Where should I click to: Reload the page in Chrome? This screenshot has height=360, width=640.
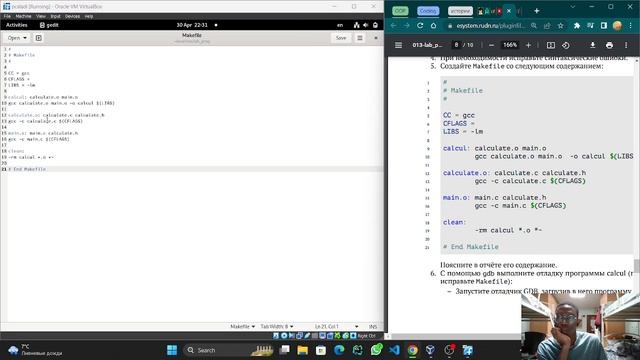pyautogui.click(x=420, y=25)
